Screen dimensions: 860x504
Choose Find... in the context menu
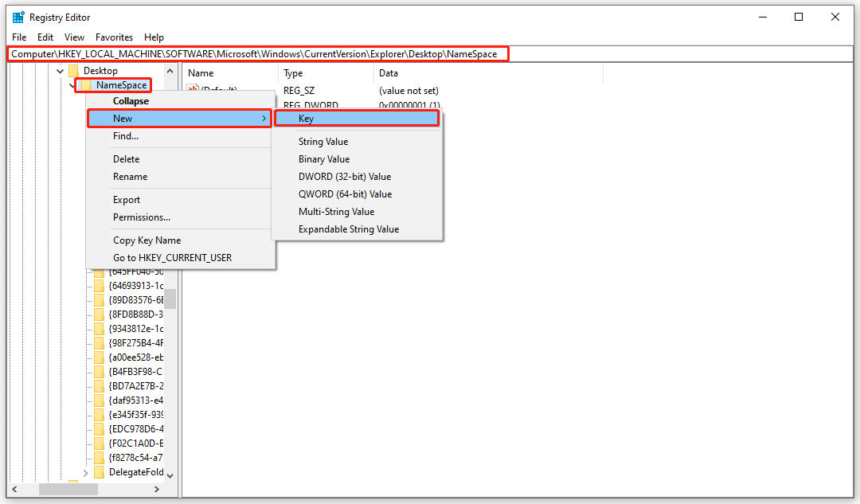(x=179, y=136)
